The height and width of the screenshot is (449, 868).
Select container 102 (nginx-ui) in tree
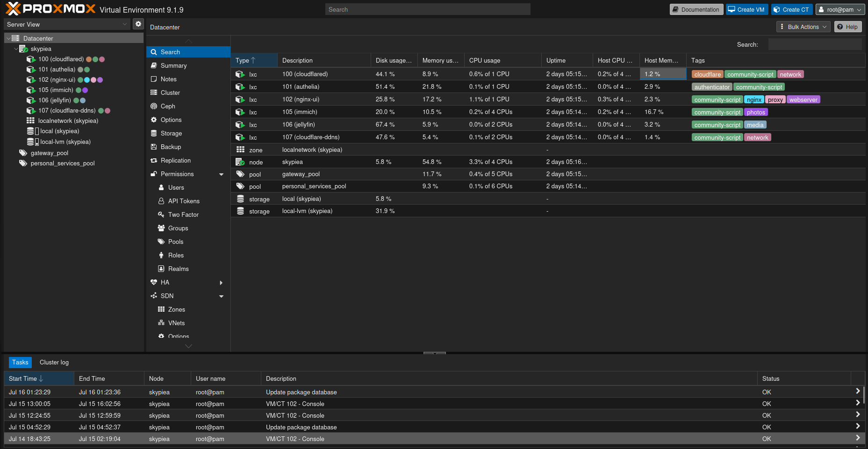click(x=57, y=80)
